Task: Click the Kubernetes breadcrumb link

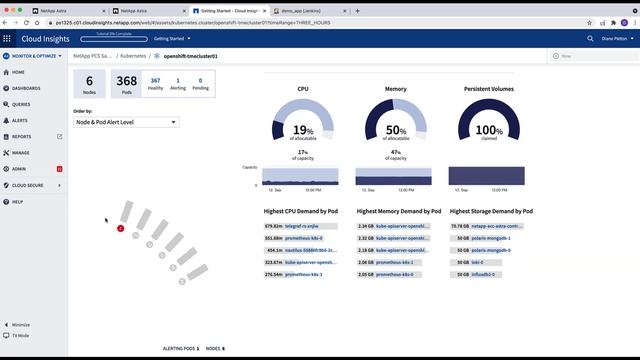Action: pyautogui.click(x=133, y=56)
